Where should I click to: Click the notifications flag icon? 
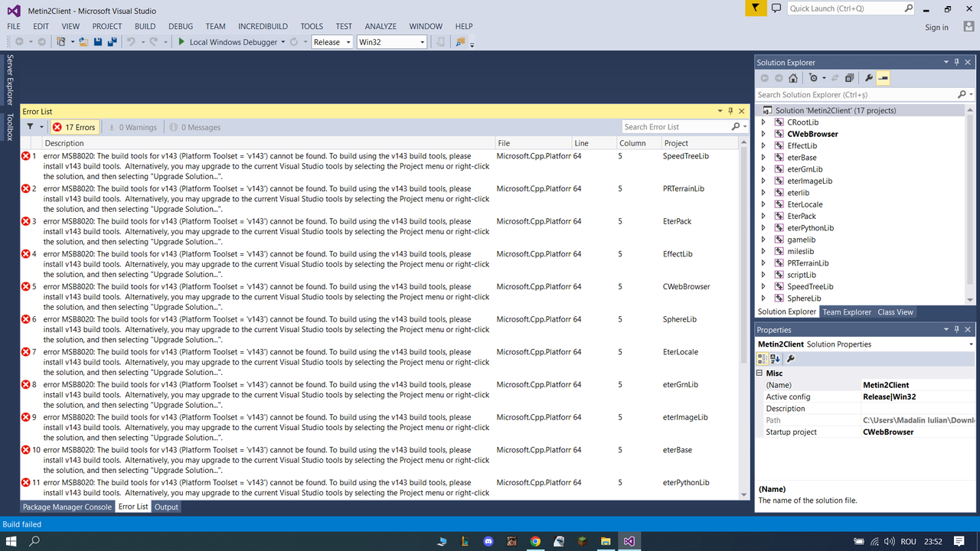755,8
